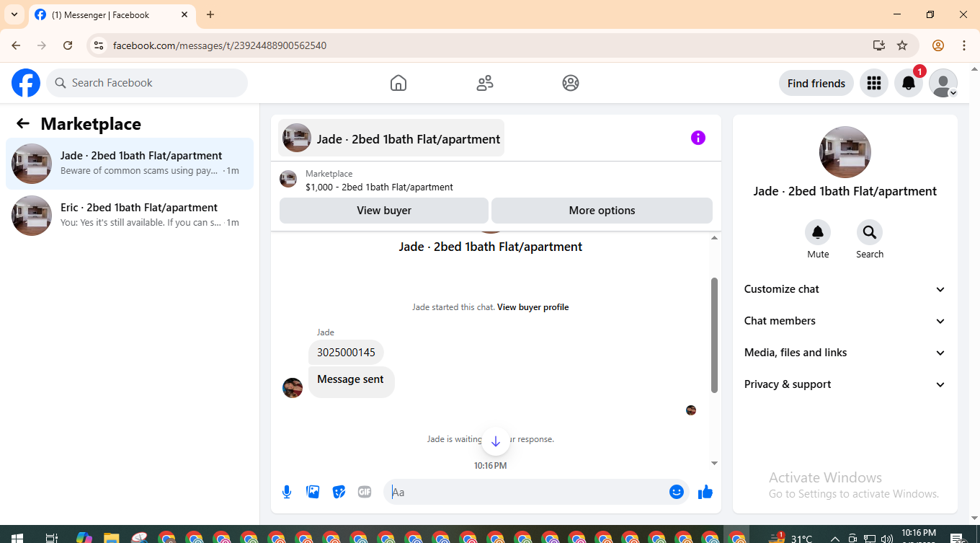Open Eric's conversation in the Marketplace list
This screenshot has width=980, height=543.
130,216
